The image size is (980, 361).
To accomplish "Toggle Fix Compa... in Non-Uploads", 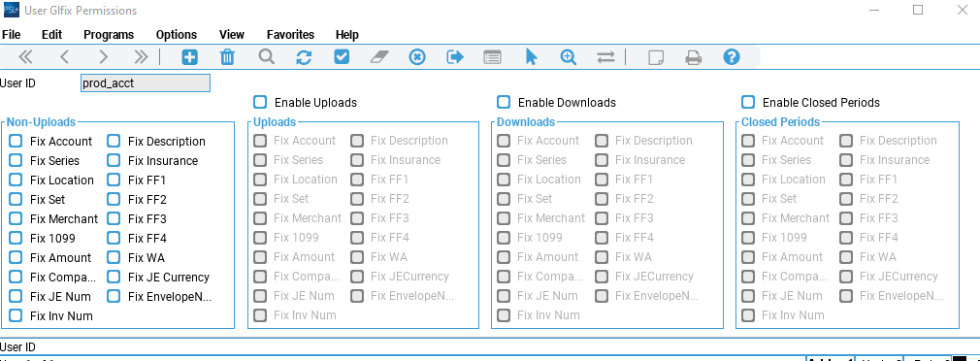I will (16, 277).
